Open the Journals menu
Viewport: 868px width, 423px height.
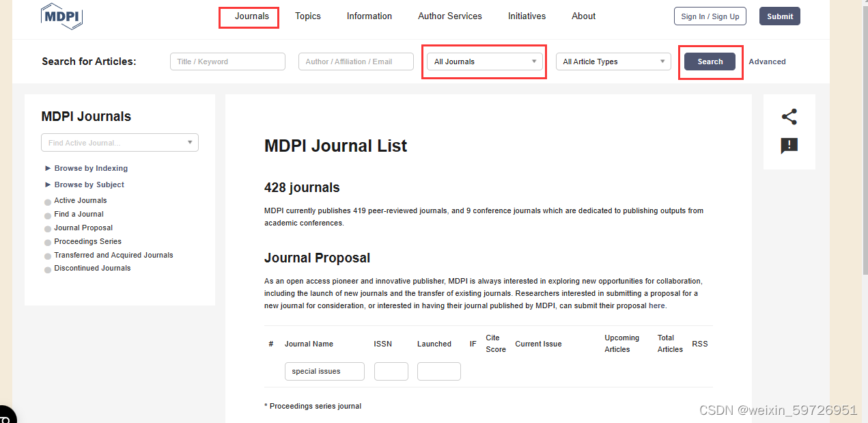point(252,16)
